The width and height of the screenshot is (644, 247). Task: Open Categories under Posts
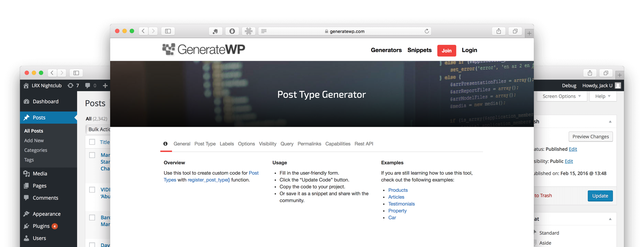(35, 150)
